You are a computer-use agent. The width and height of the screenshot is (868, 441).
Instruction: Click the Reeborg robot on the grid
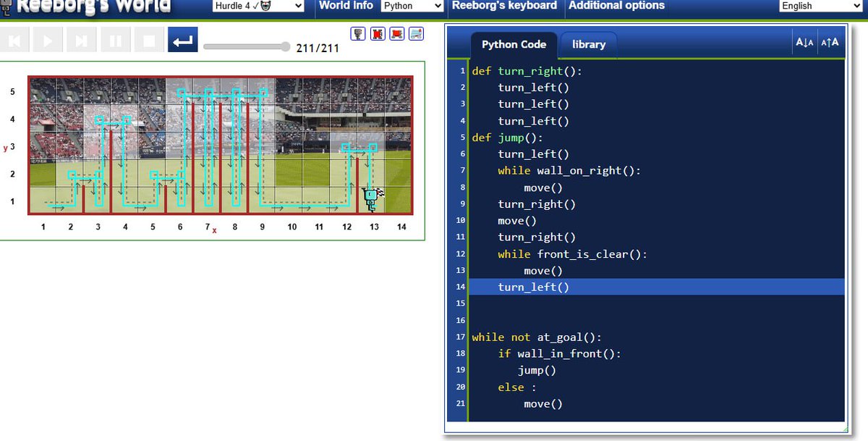[x=371, y=199]
